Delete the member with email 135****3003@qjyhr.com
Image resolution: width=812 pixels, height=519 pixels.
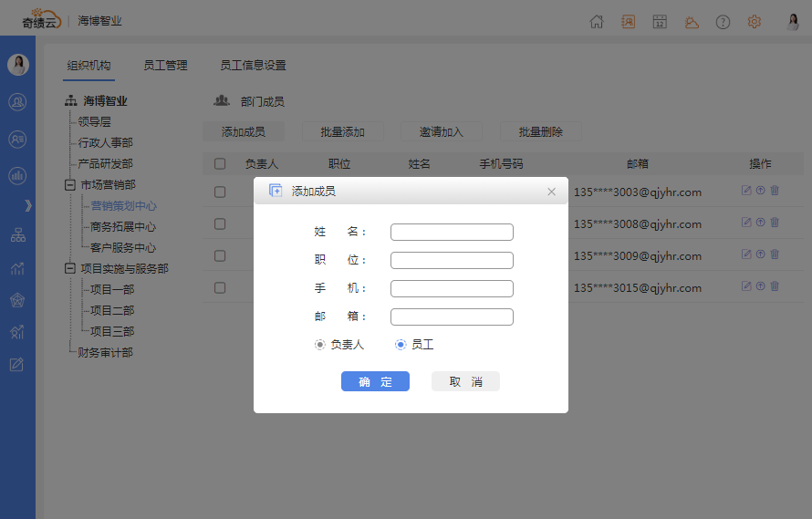pos(775,191)
